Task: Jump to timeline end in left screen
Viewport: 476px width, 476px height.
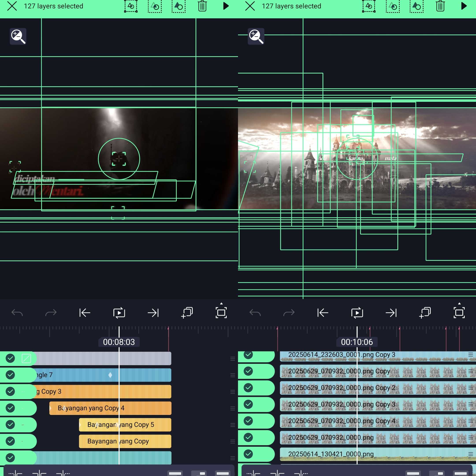Action: (153, 313)
